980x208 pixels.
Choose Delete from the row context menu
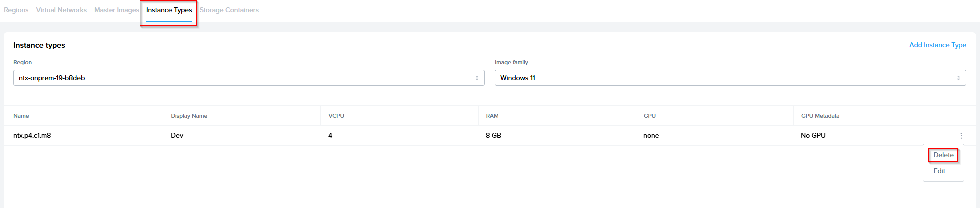coord(943,155)
